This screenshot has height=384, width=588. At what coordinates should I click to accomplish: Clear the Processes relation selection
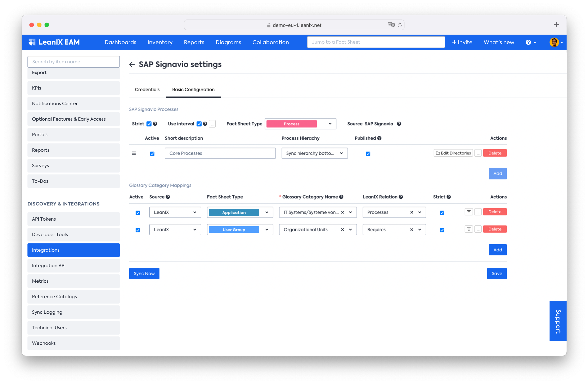[x=412, y=212]
